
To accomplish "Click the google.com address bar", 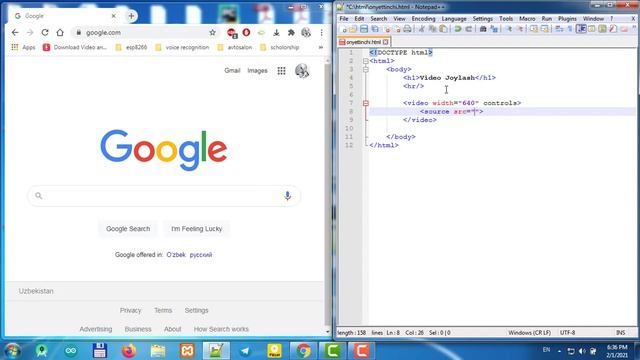I will [145, 32].
